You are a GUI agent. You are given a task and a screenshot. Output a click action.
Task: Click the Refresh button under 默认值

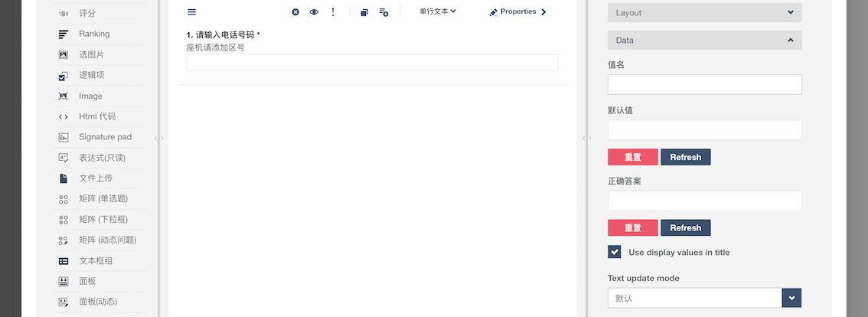click(685, 157)
